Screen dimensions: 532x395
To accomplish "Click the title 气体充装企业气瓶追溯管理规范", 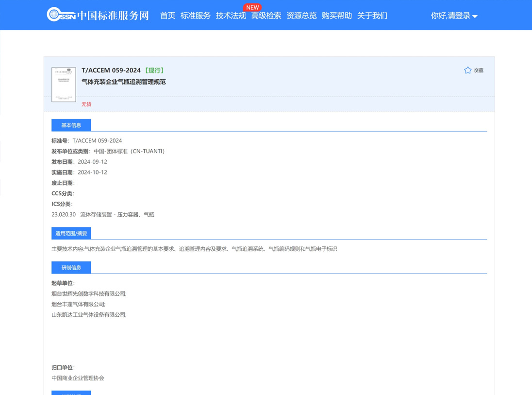I will [x=124, y=82].
